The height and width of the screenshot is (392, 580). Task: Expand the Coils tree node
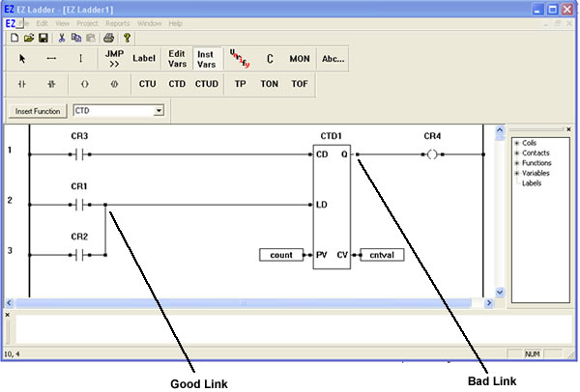tap(517, 144)
